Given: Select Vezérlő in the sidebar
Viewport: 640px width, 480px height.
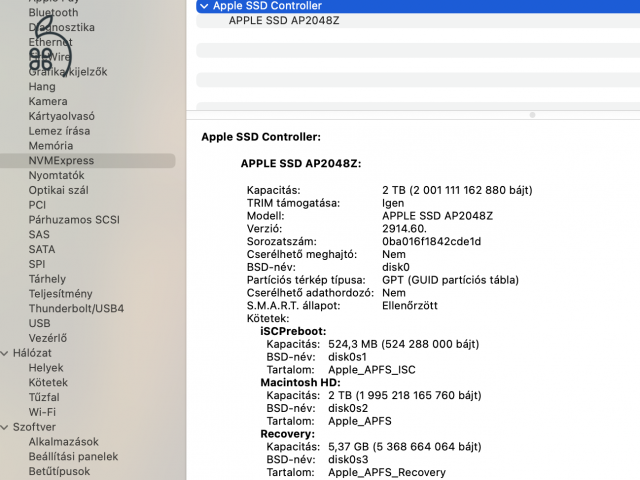Looking at the screenshot, I should point(48,338).
